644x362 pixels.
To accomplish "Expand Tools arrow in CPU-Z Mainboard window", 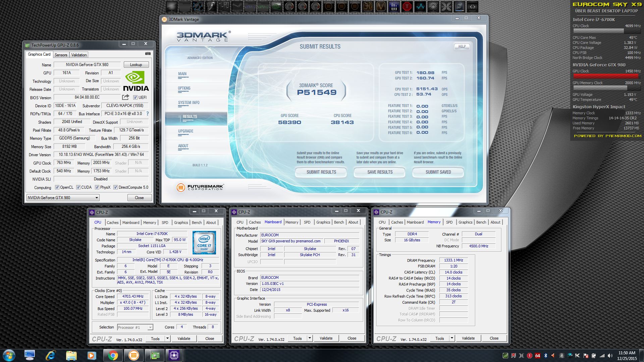I will pyautogui.click(x=310, y=338).
